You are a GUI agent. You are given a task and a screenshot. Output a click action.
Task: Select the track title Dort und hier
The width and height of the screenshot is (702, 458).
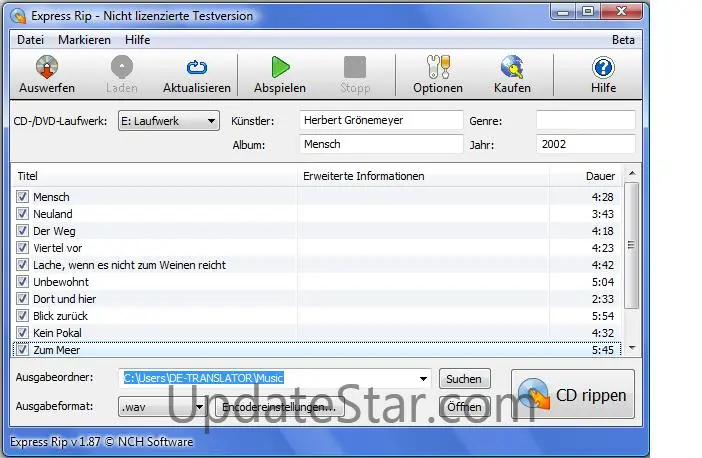tap(64, 299)
